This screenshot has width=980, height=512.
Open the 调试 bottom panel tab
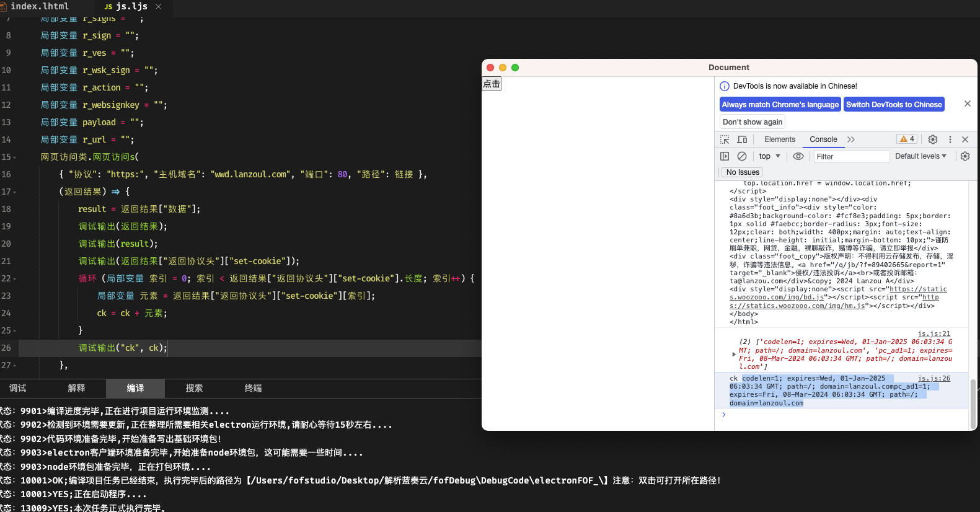[18, 388]
